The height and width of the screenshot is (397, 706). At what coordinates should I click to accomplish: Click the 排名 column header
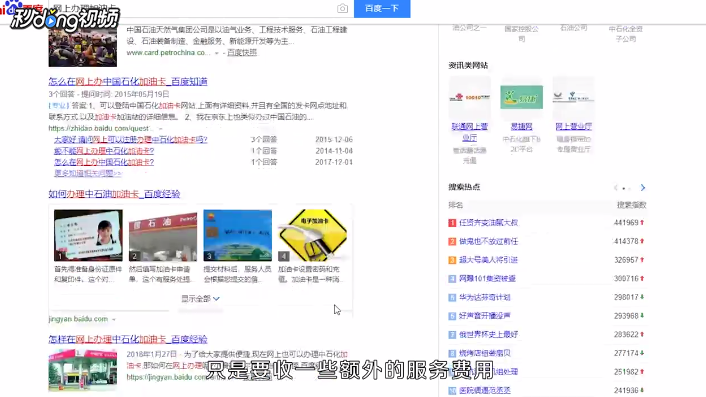tap(456, 205)
